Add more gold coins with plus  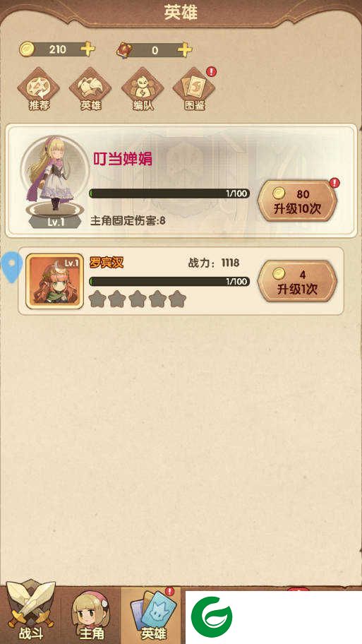[x=88, y=49]
